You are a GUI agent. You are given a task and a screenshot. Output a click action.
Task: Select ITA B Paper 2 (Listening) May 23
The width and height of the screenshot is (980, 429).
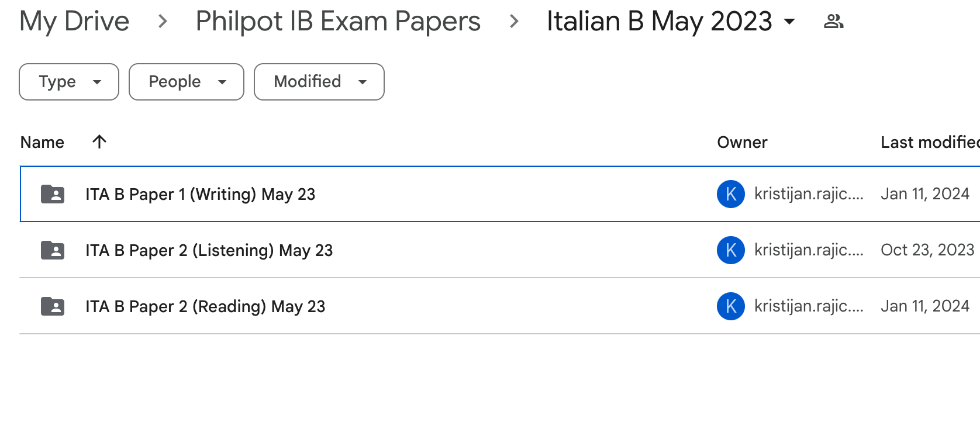pos(209,250)
